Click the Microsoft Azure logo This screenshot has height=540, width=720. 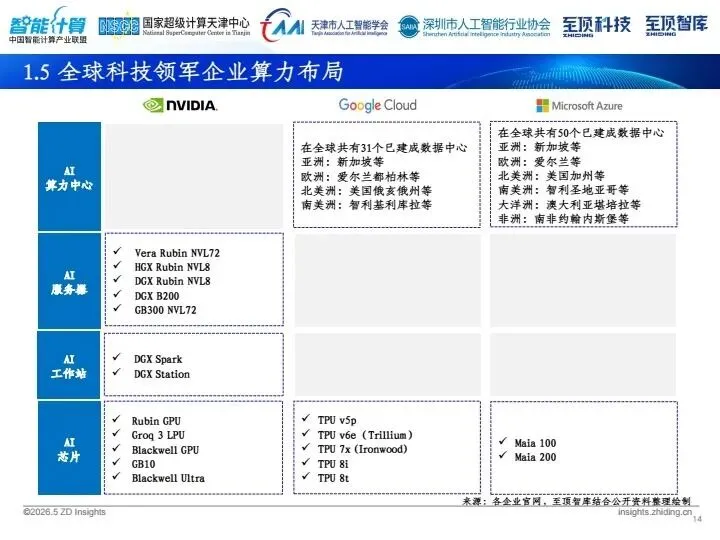579,106
